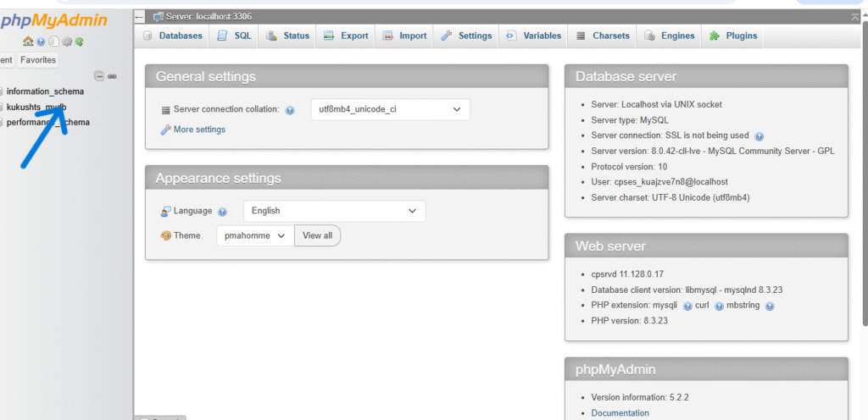
Task: Select the Favorites tab in the sidebar
Action: pyautogui.click(x=38, y=59)
